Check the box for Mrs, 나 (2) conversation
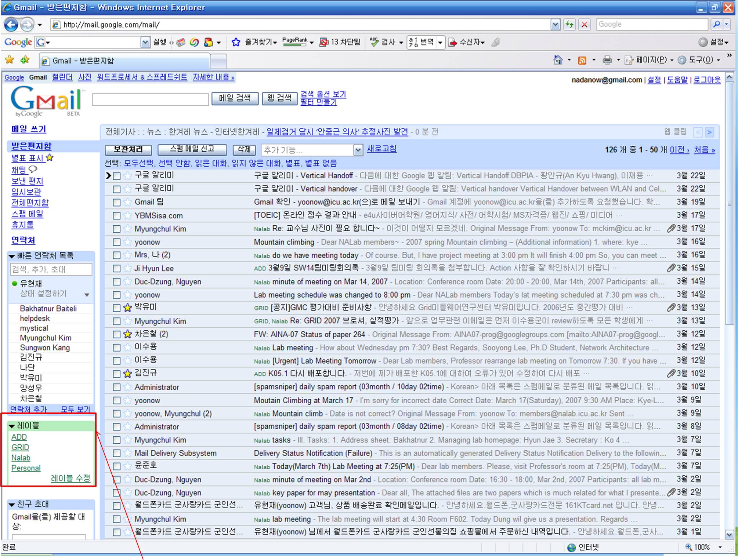Image resolution: width=738 pixels, height=560 pixels. point(116,255)
